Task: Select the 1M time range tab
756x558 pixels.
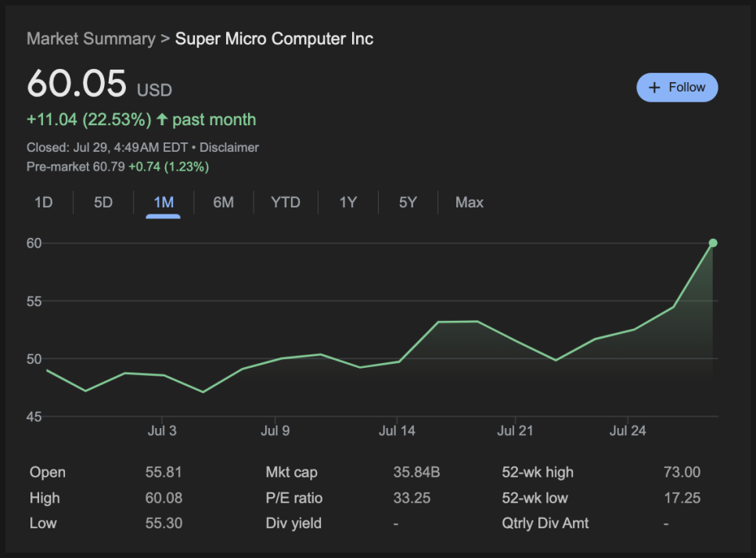Action: coord(164,203)
